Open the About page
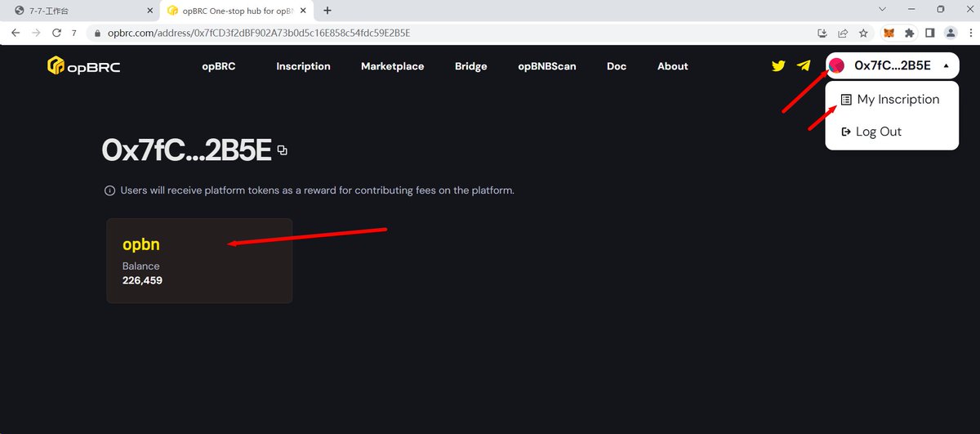 click(673, 66)
